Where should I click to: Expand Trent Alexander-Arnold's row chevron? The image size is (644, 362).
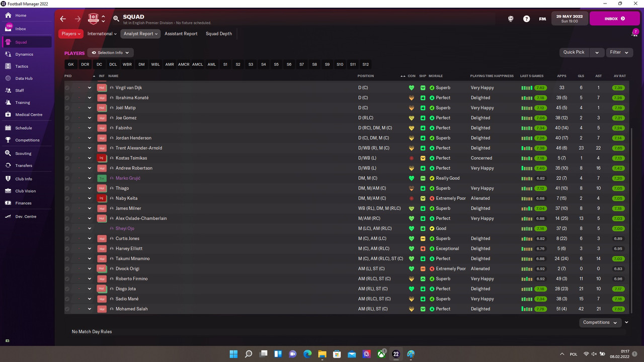pos(90,148)
